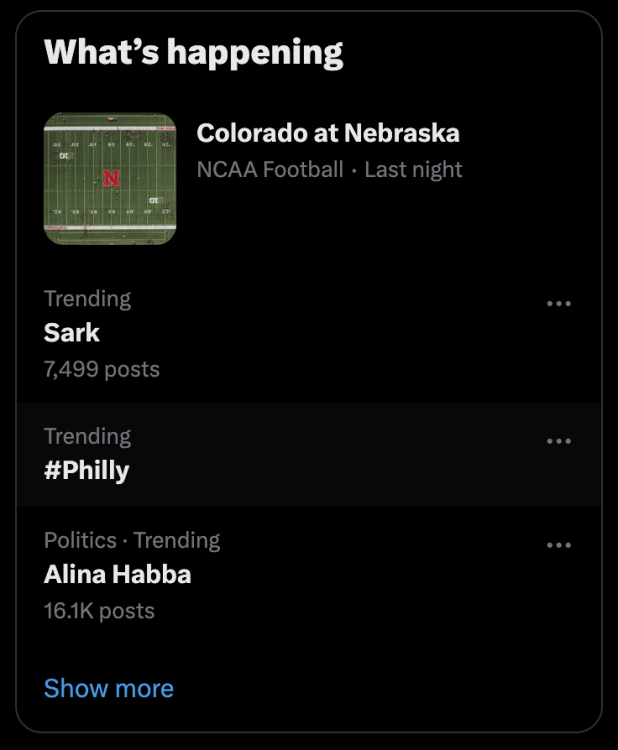Click the Trending label above #Philly
The height and width of the screenshot is (750, 618).
tap(88, 436)
